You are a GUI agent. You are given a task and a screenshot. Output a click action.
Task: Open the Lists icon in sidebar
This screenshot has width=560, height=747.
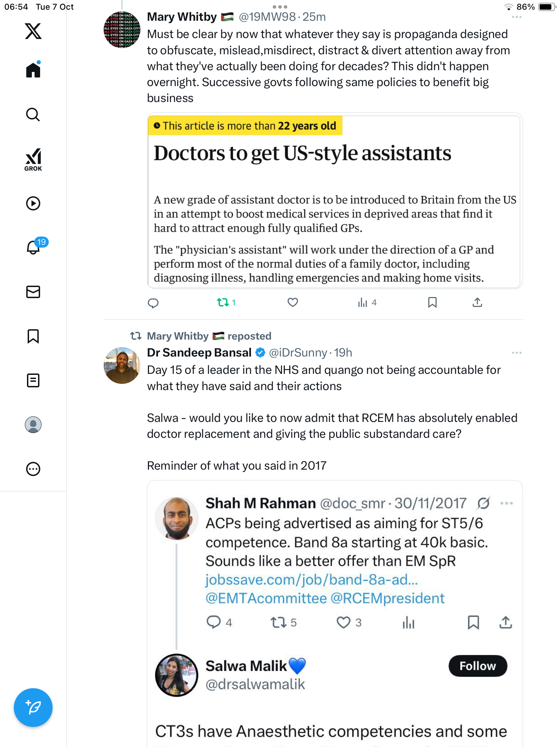click(33, 380)
